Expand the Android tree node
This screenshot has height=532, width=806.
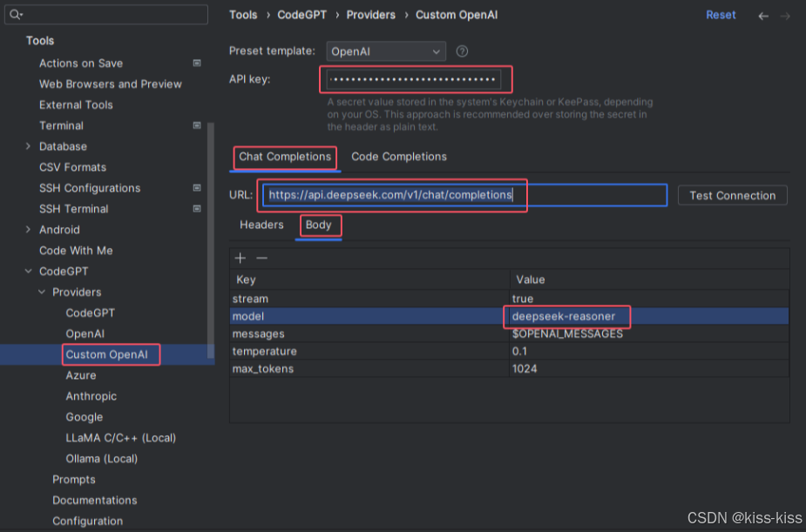pyautogui.click(x=28, y=230)
